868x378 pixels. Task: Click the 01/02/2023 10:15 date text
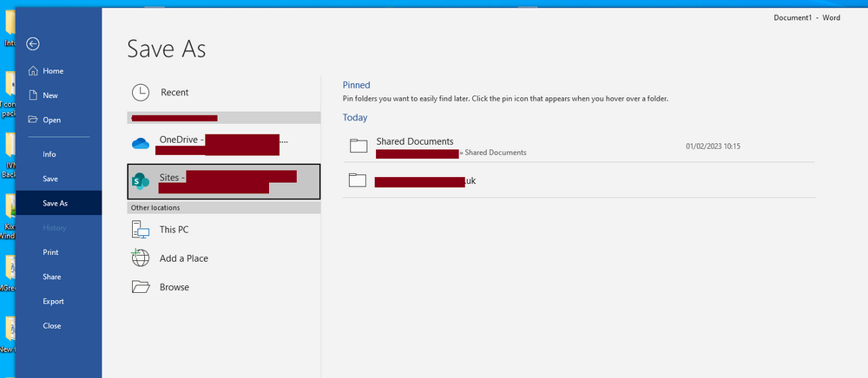click(713, 147)
